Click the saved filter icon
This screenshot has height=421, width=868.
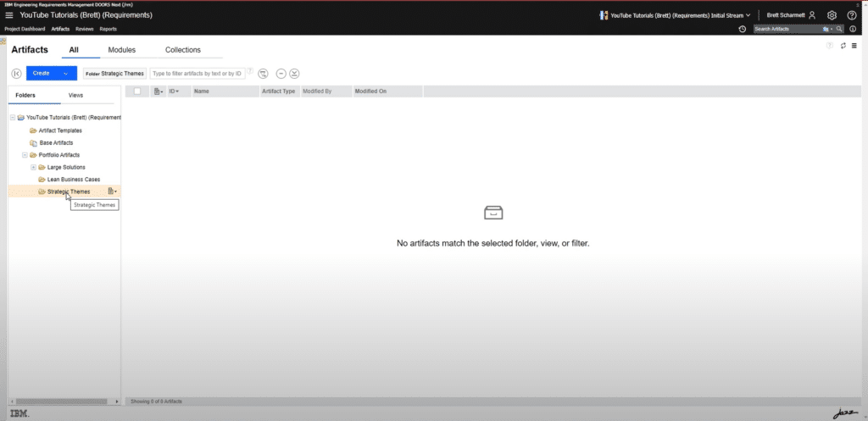click(263, 73)
